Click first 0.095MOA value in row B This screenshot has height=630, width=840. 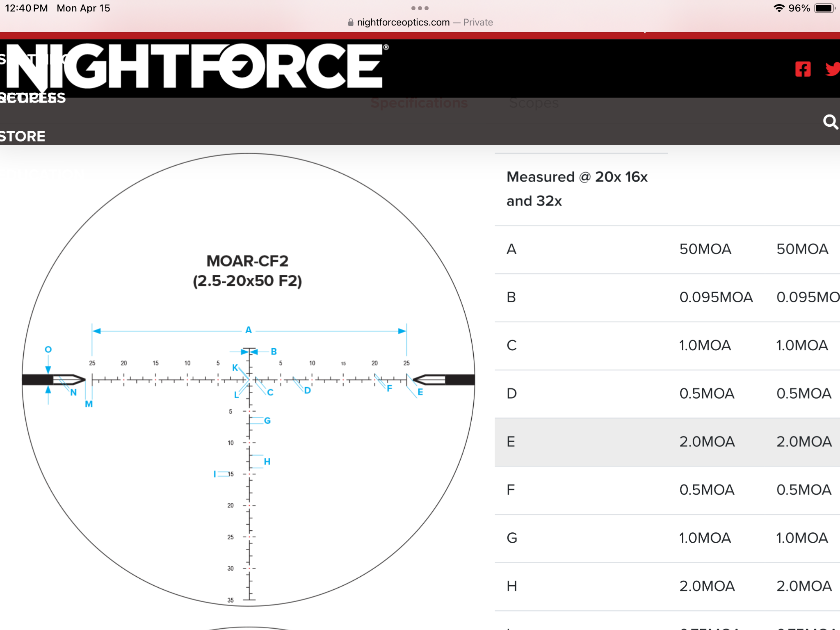coord(716,297)
